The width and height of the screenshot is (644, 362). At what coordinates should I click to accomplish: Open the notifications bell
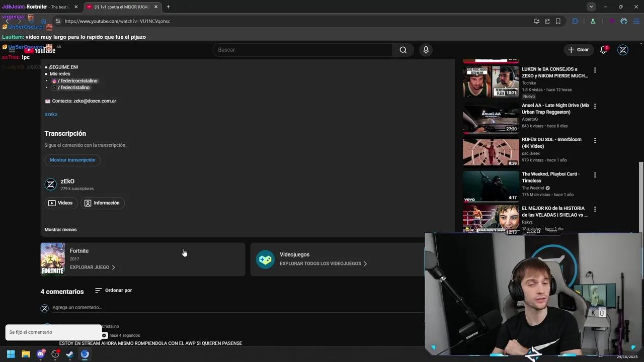(604, 50)
